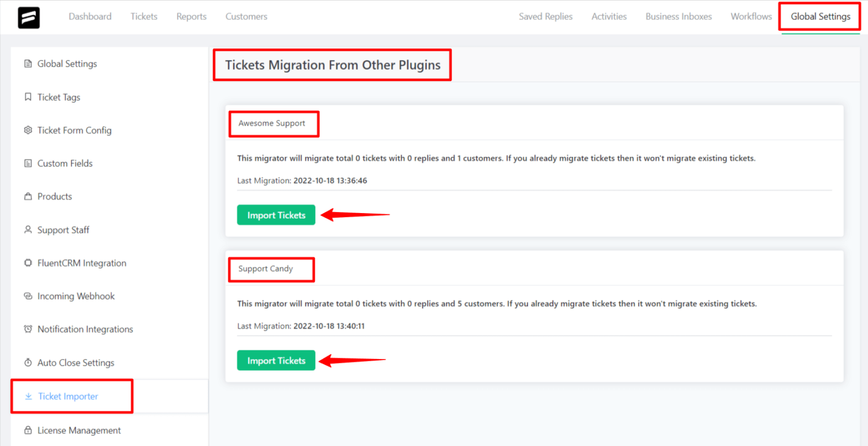
Task: Open the Saved Replies page
Action: pos(545,16)
